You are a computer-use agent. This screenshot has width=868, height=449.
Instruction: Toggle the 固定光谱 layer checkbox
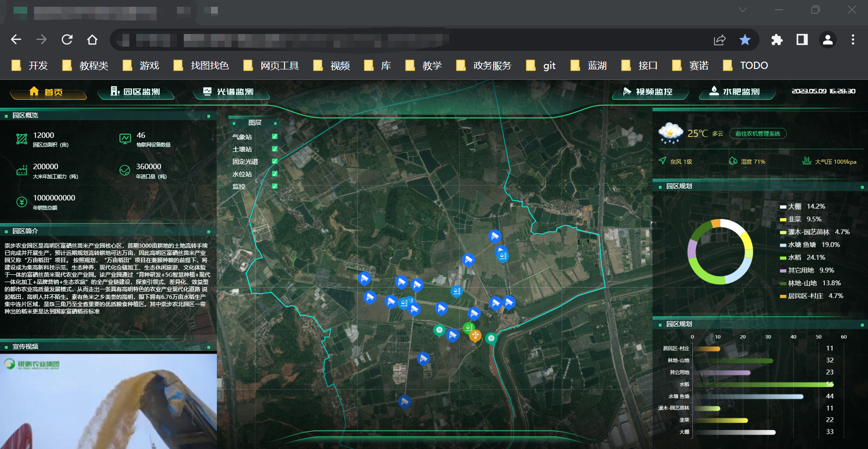(275, 161)
